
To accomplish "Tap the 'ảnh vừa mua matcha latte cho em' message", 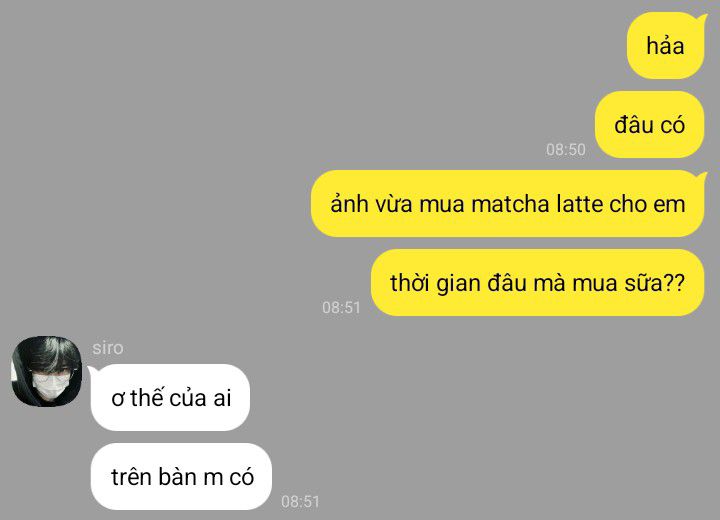I will [x=507, y=204].
